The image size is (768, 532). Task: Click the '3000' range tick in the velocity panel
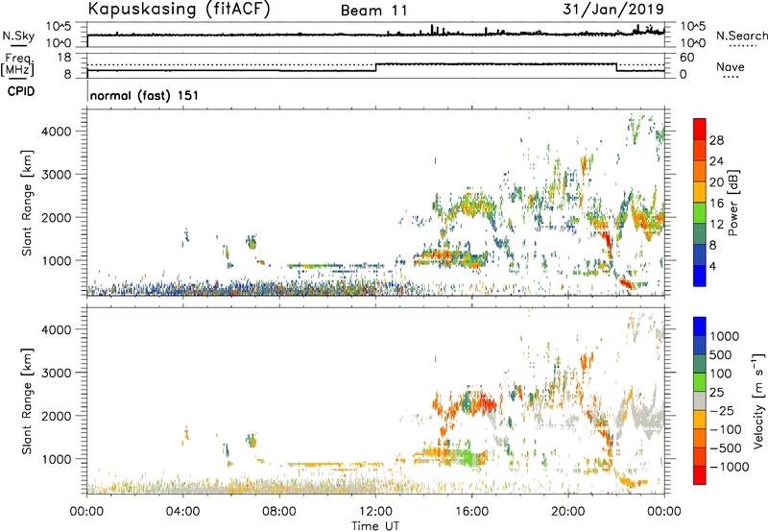point(57,373)
